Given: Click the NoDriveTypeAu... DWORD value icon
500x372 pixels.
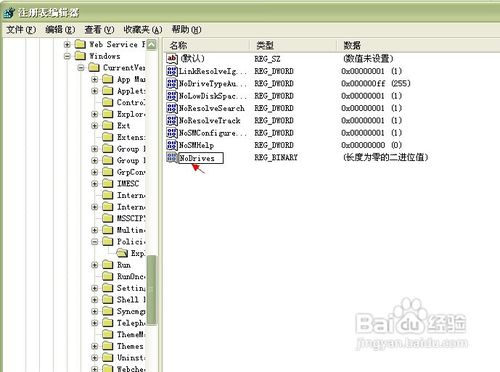Looking at the screenshot, I should (x=172, y=83).
